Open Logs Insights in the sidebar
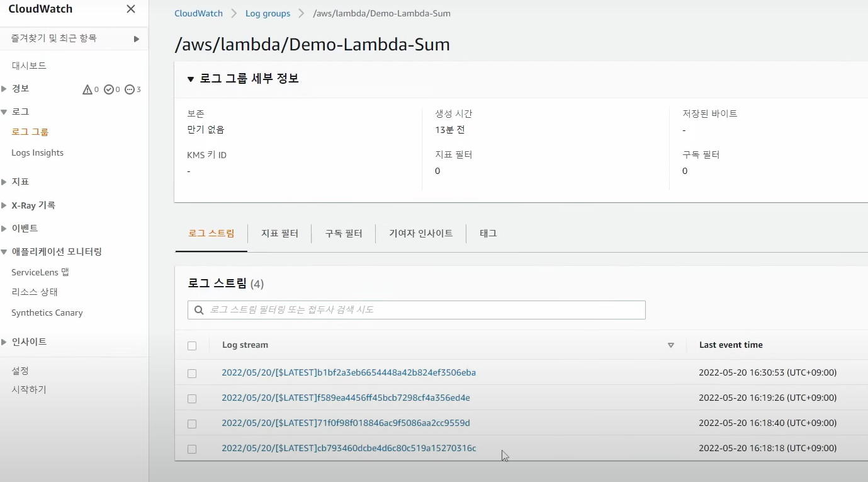The width and height of the screenshot is (868, 482). [37, 152]
